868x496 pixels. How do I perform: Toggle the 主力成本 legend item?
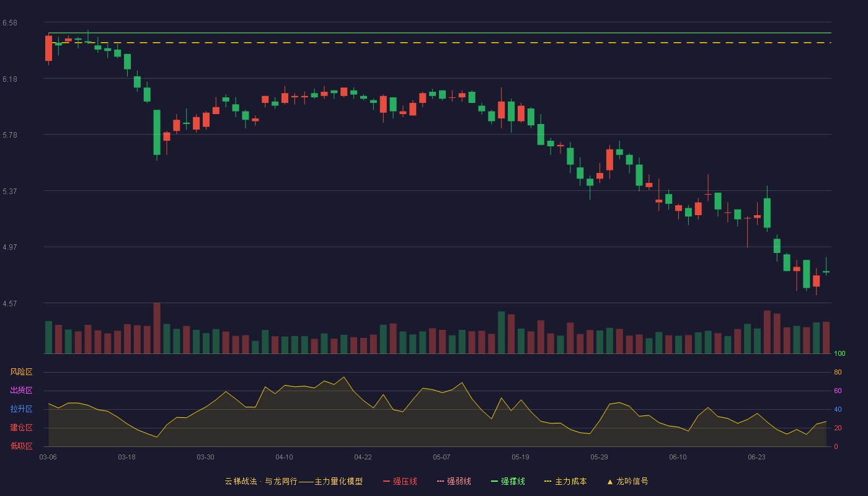(x=565, y=481)
